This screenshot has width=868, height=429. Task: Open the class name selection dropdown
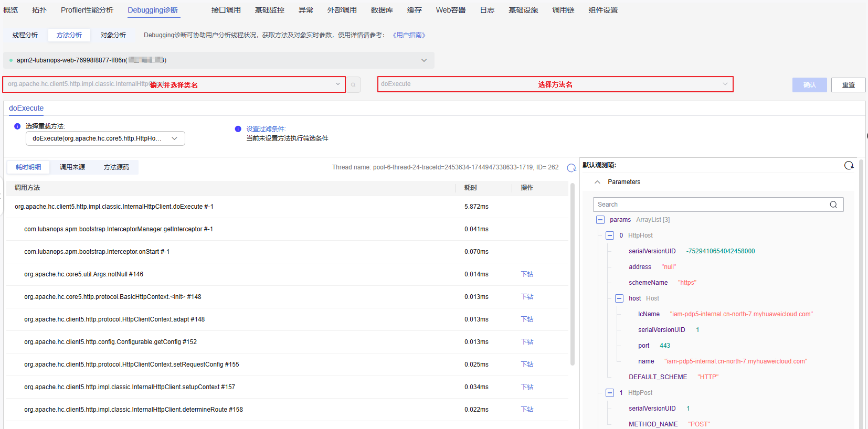point(174,84)
